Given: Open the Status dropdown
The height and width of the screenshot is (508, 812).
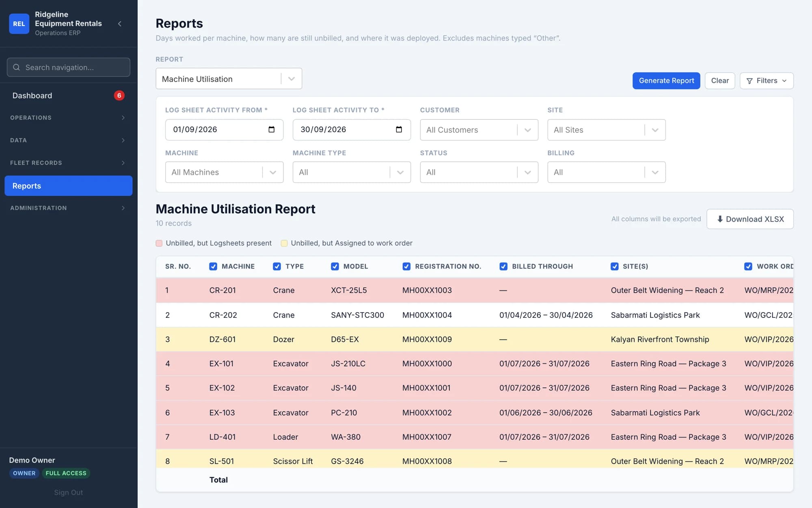Looking at the screenshot, I should pos(479,172).
